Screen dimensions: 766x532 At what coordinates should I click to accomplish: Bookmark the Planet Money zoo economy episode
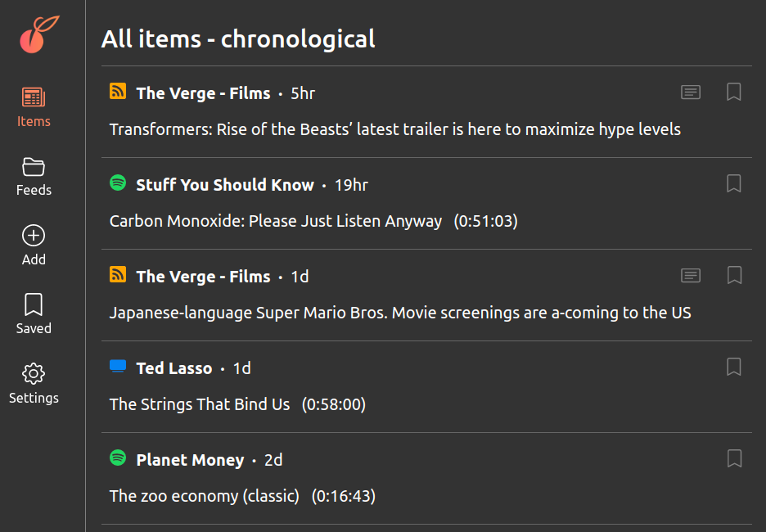coord(734,458)
